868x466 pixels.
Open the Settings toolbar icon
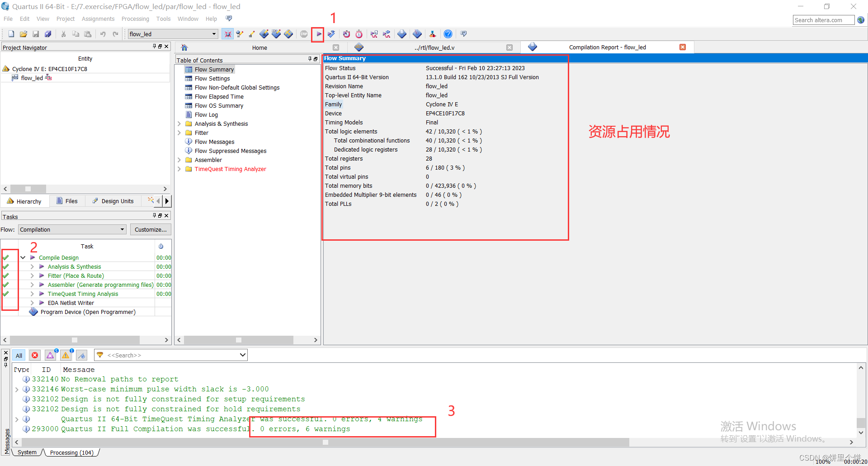[x=252, y=34]
